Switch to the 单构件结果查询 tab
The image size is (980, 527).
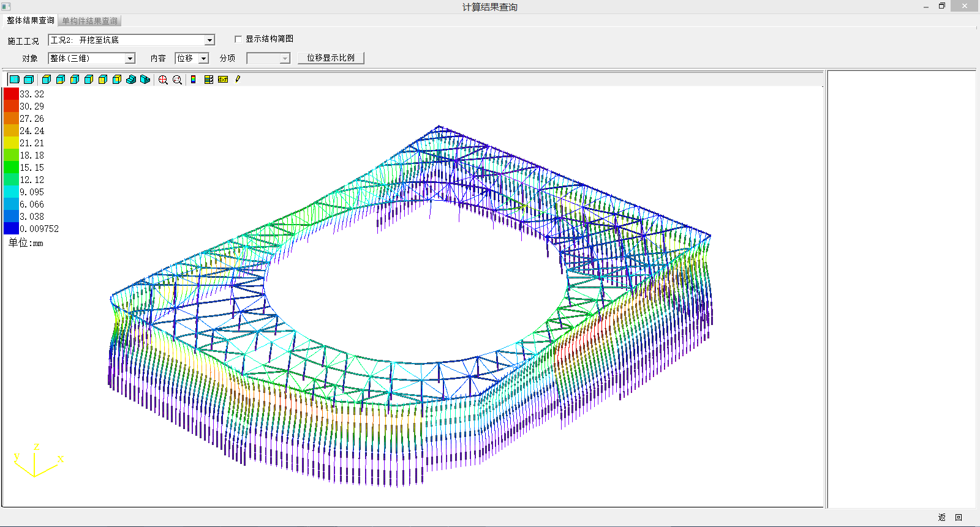click(x=90, y=21)
